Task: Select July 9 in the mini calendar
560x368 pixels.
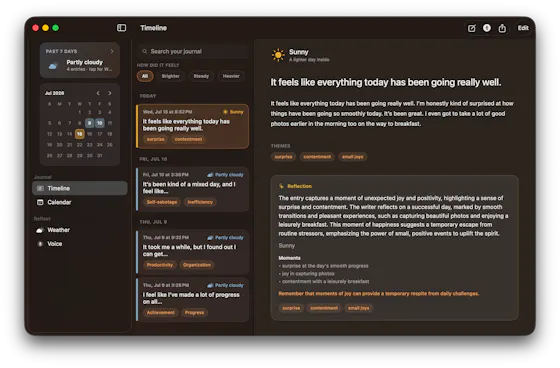Action: (x=89, y=123)
